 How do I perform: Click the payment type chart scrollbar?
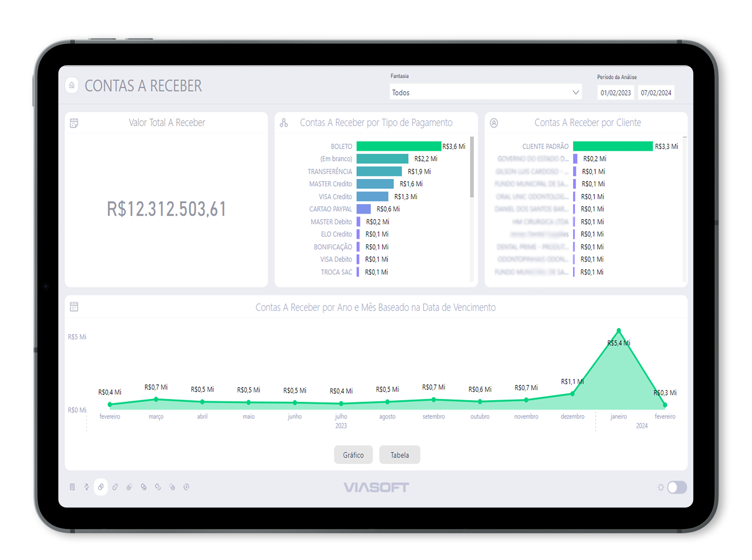pyautogui.click(x=472, y=167)
